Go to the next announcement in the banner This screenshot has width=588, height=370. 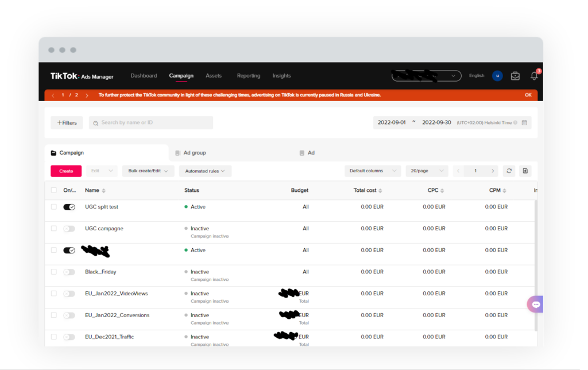coord(87,95)
